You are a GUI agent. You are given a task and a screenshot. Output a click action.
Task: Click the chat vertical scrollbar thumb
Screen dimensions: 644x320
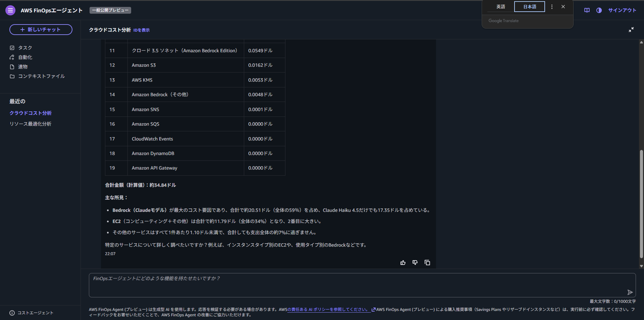(x=641, y=204)
